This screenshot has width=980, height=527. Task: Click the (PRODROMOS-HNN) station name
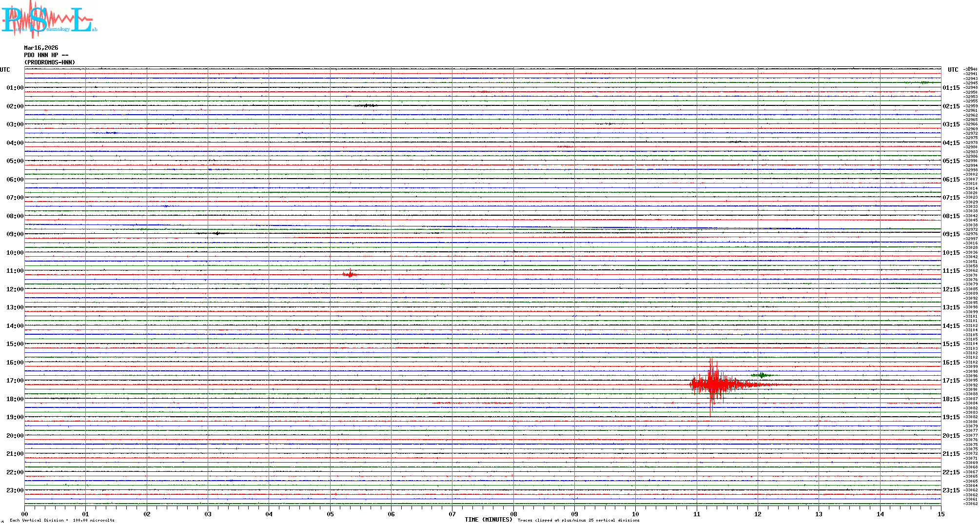pos(50,62)
